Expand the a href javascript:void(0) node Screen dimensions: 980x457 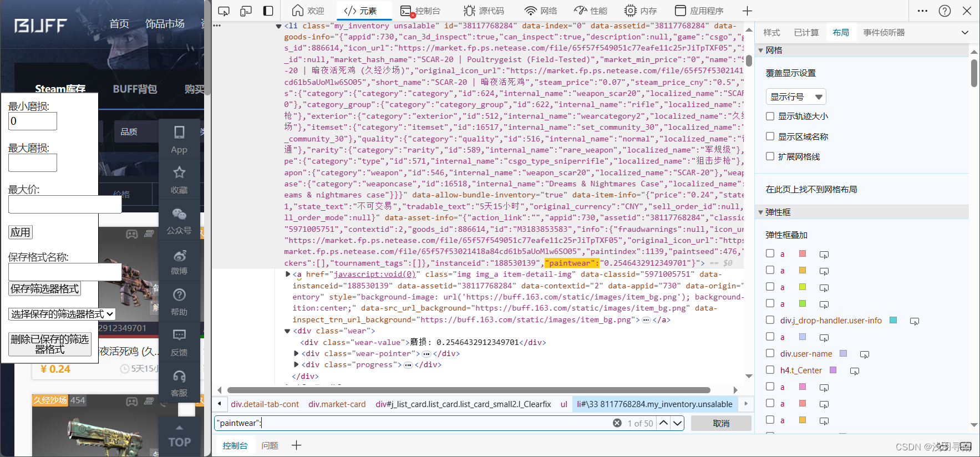[x=288, y=274]
